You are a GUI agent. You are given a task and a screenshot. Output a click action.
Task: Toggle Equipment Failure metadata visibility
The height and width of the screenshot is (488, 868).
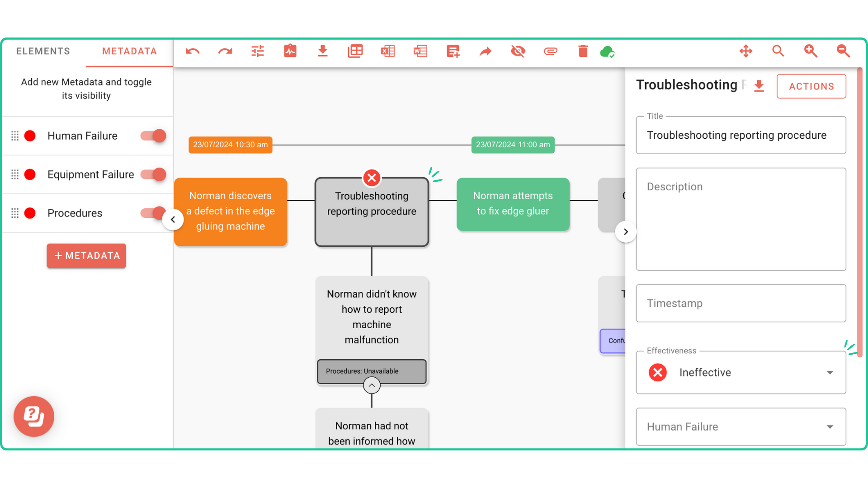tap(154, 174)
